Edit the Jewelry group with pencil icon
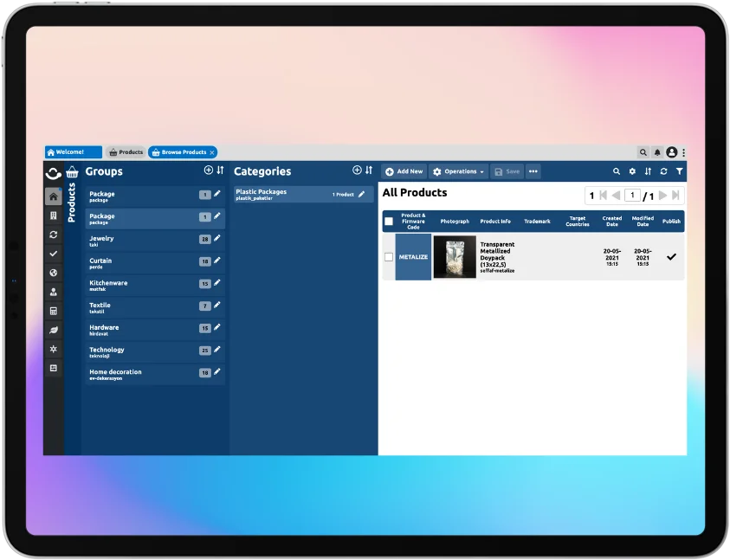Viewport: 730px width, 560px height. pyautogui.click(x=217, y=238)
